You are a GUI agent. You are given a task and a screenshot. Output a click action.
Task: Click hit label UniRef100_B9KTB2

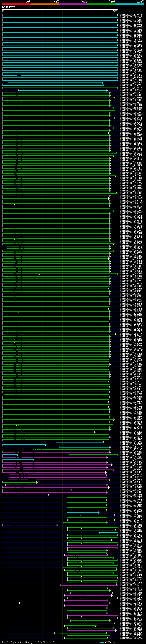coord(131,615)
